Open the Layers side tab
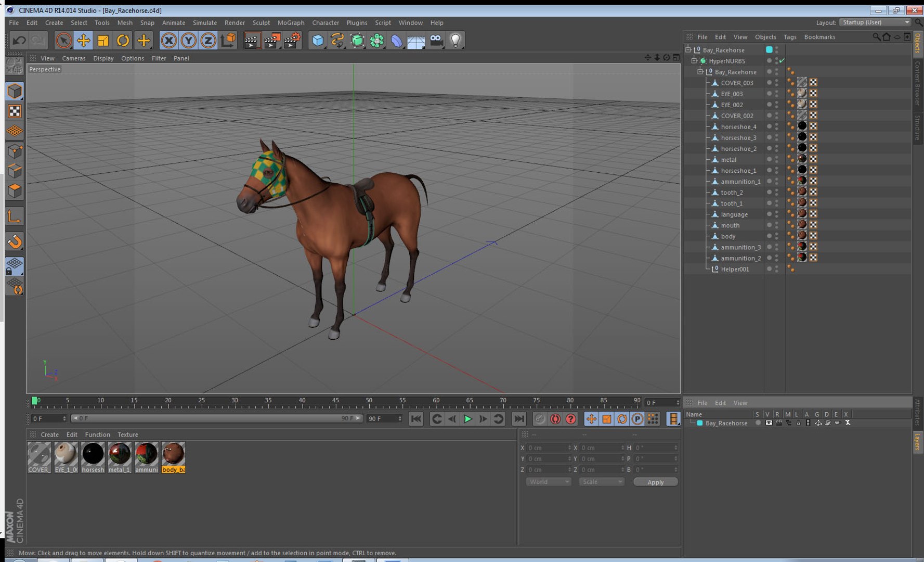Viewport: 924px width, 562px height. coord(918,442)
